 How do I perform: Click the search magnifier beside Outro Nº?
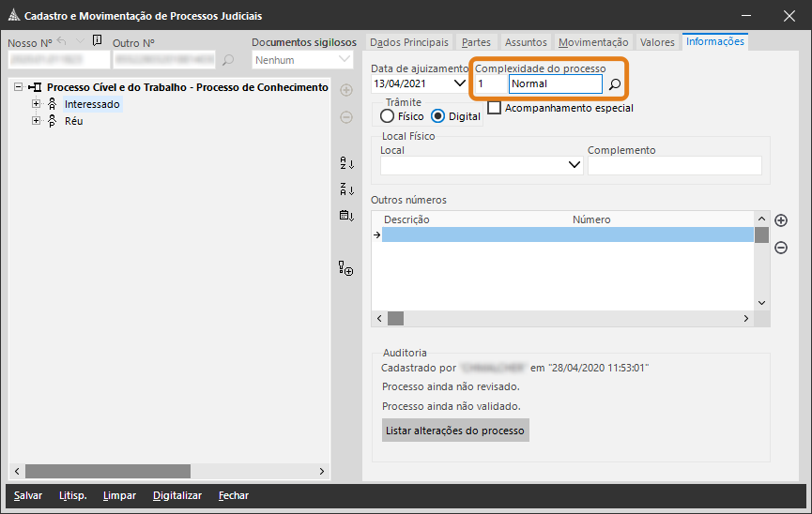228,61
